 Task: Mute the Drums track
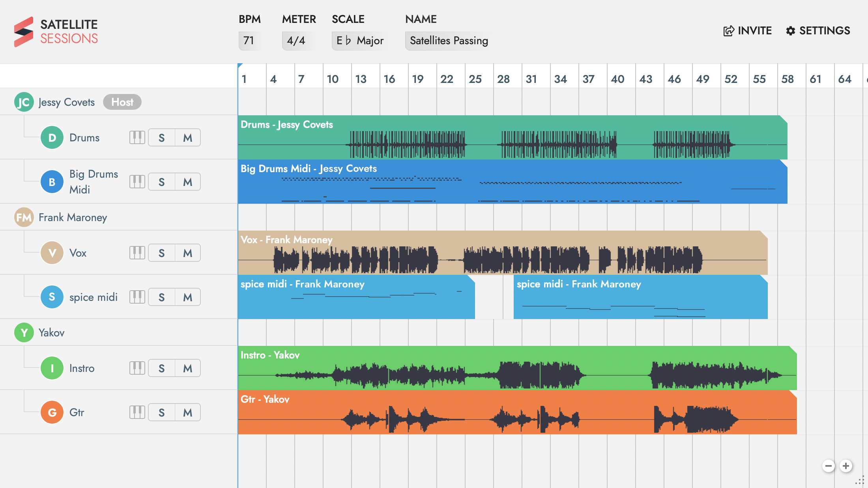click(187, 138)
